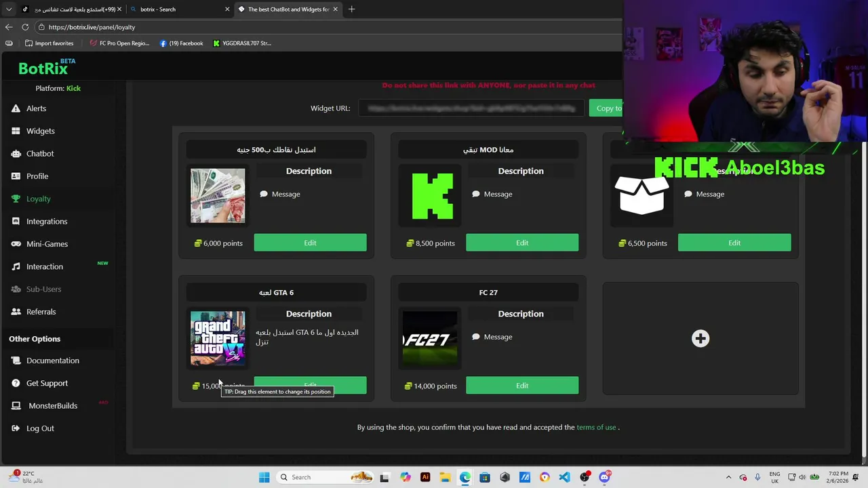Click the 14,000 points price

click(431, 386)
